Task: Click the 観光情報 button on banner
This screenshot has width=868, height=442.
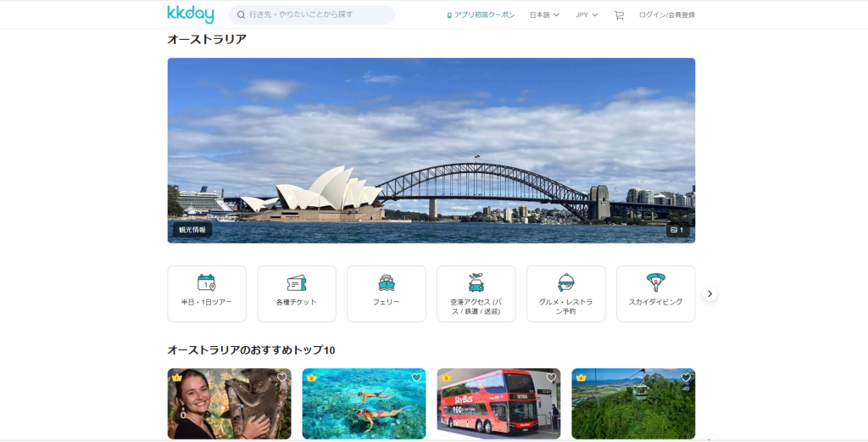Action: point(192,229)
